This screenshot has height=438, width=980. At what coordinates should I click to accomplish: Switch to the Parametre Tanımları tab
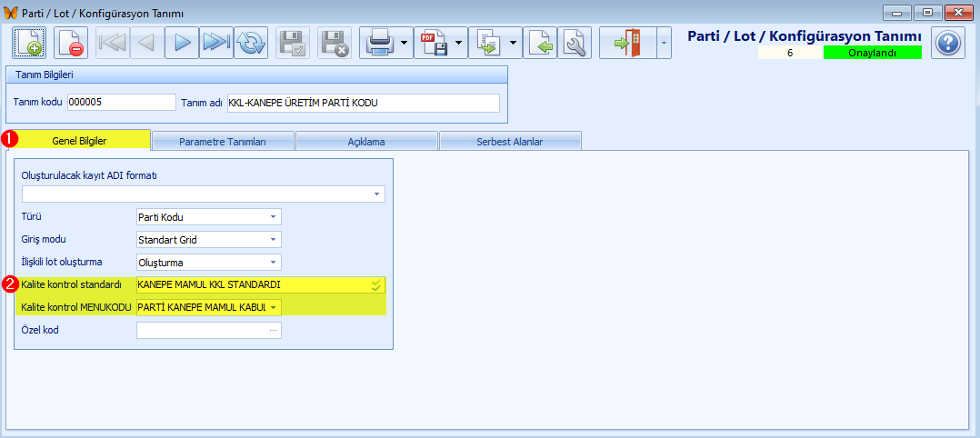[223, 141]
